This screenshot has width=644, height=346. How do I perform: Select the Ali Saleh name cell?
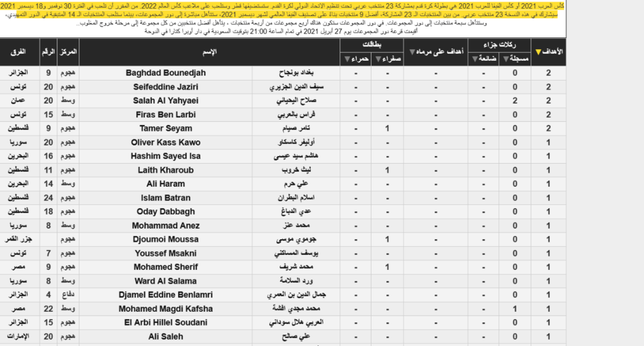pos(166,336)
